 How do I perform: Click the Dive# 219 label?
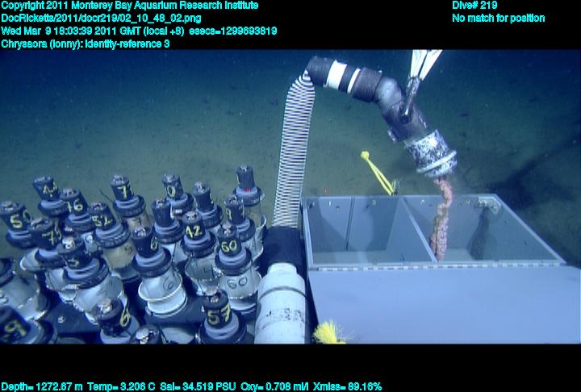474,6
